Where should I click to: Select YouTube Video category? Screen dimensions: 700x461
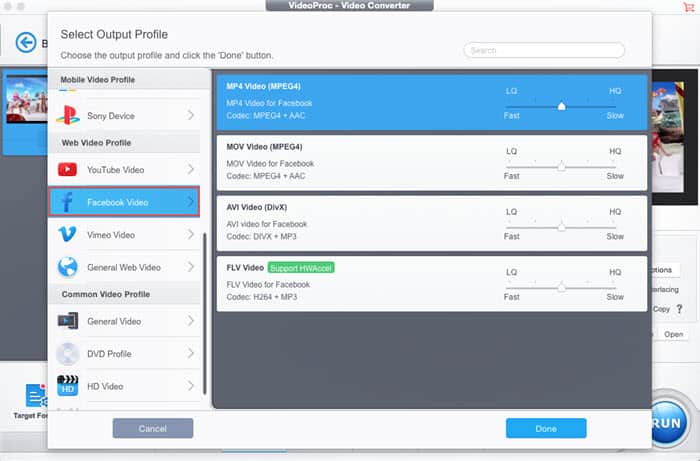tap(125, 170)
